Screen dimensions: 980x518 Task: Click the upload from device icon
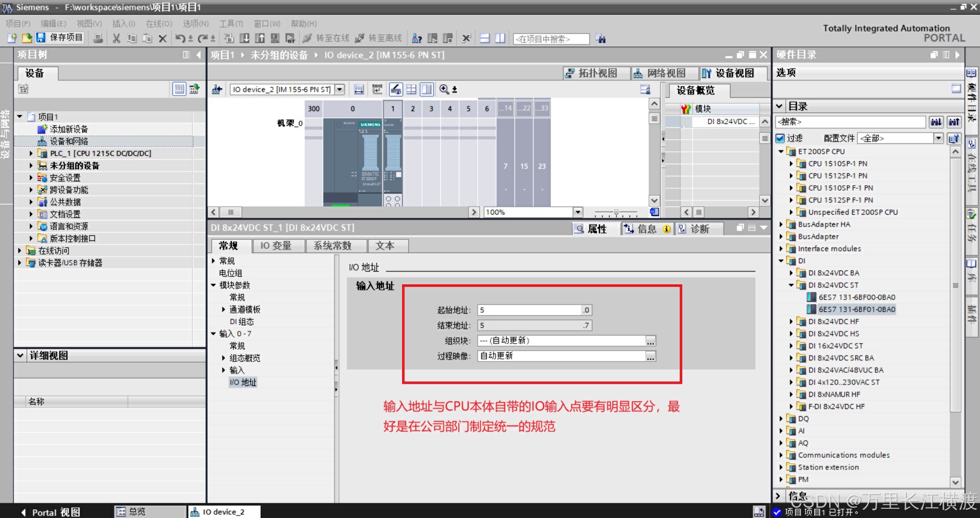point(260,38)
